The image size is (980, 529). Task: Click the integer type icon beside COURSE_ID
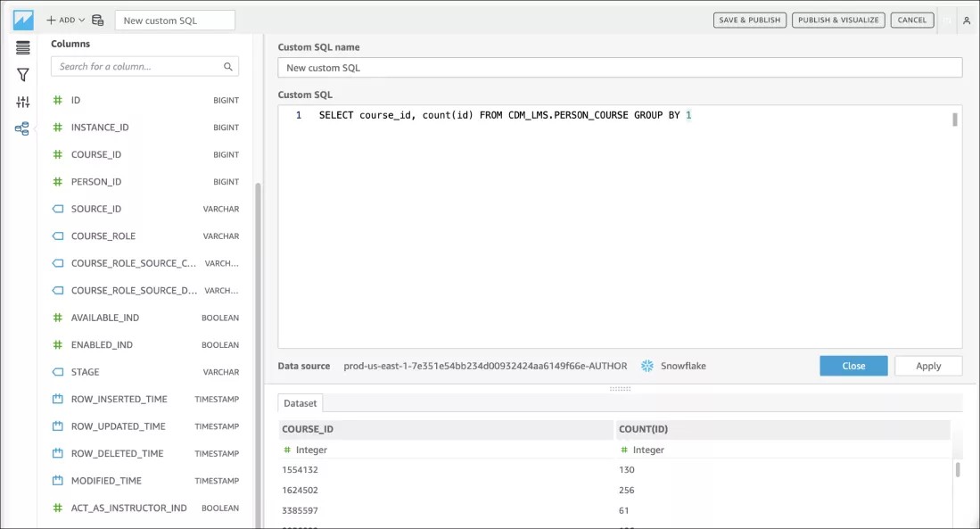coord(57,154)
